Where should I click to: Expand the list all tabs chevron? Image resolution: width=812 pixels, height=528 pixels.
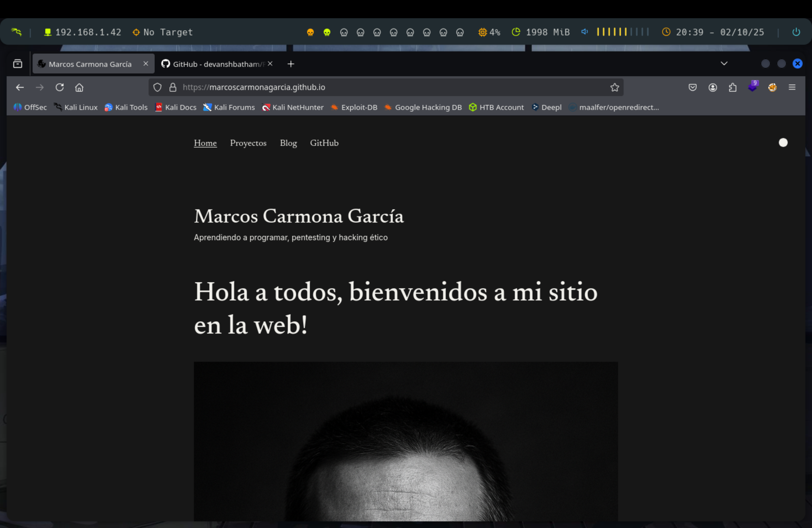724,64
